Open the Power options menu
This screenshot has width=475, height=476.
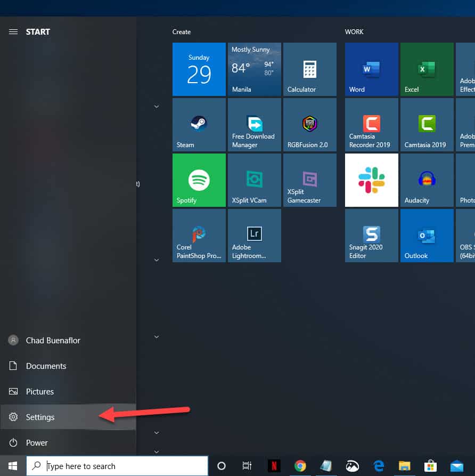click(x=68, y=442)
